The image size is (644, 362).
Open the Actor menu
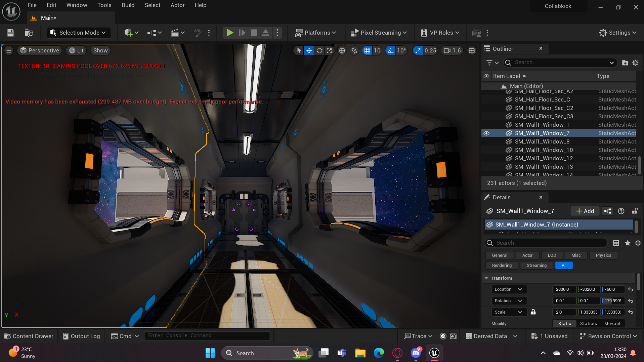(x=177, y=5)
